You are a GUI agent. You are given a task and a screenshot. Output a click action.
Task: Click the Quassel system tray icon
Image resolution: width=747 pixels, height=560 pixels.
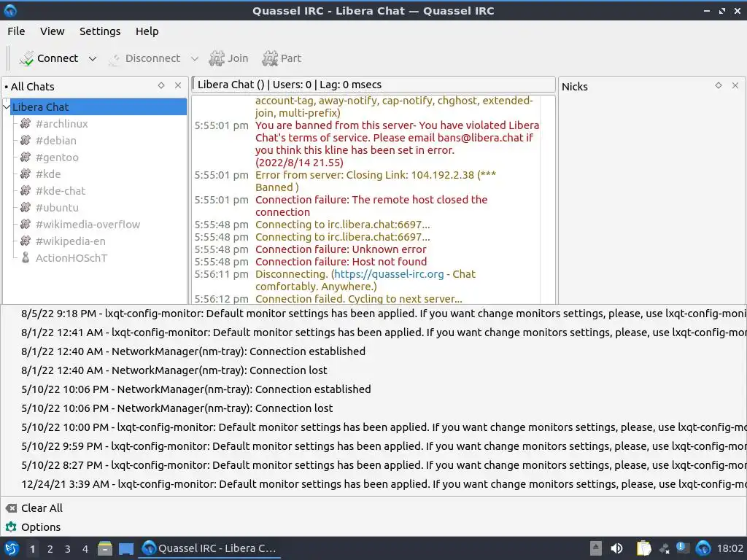point(703,548)
